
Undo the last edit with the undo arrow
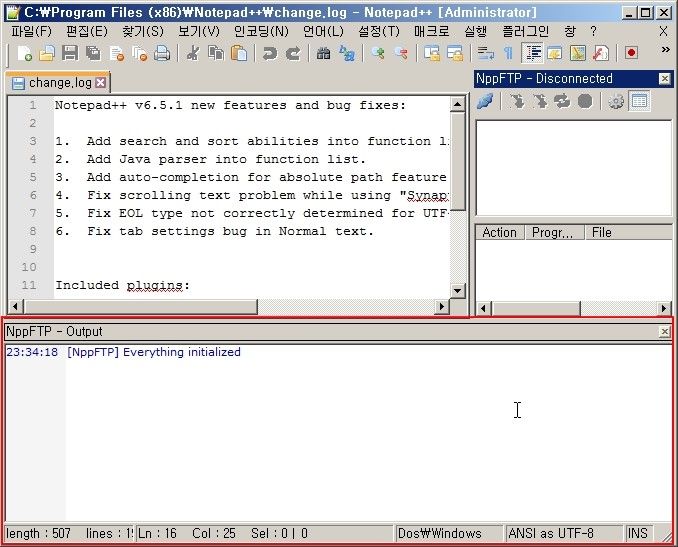[270, 53]
